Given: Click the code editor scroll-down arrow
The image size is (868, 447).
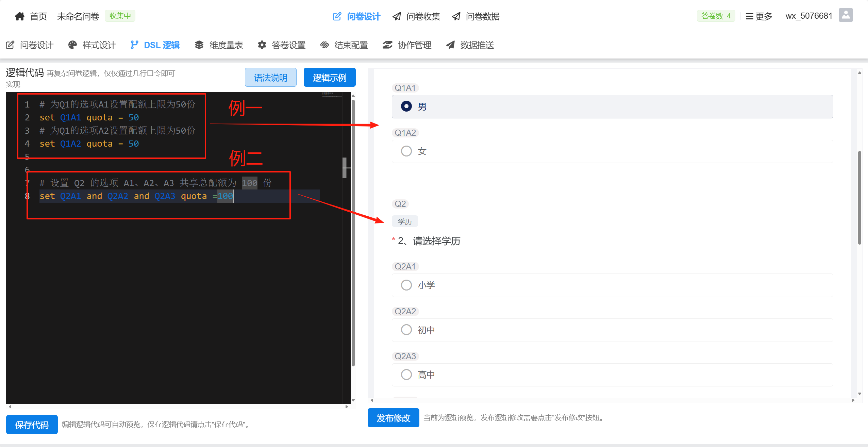Looking at the screenshot, I should pos(353,400).
